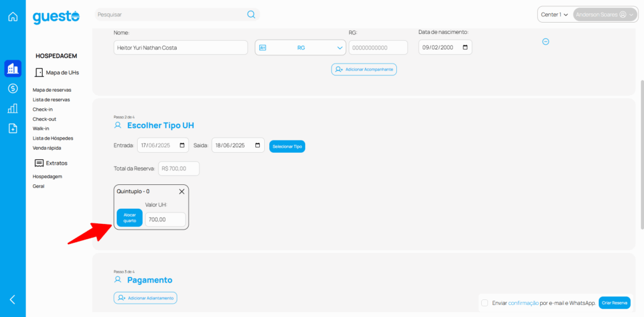This screenshot has width=644, height=317.
Task: Click the Valor UH input field
Action: 165,220
